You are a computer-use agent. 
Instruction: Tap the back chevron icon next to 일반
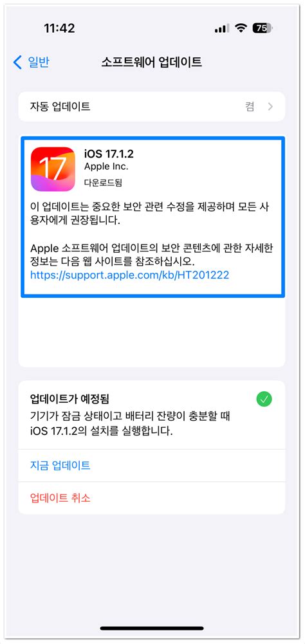pos(17,62)
